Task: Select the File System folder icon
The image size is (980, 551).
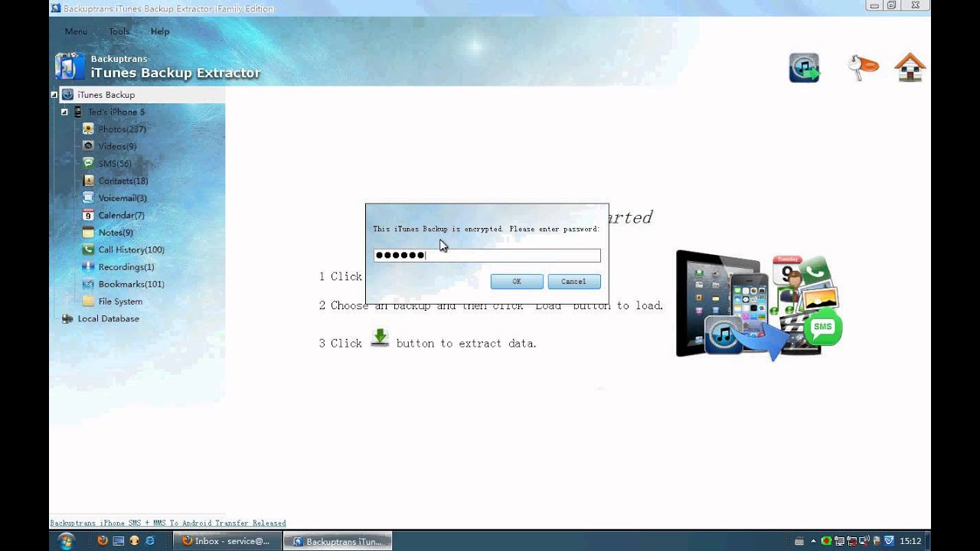Action: click(x=88, y=302)
